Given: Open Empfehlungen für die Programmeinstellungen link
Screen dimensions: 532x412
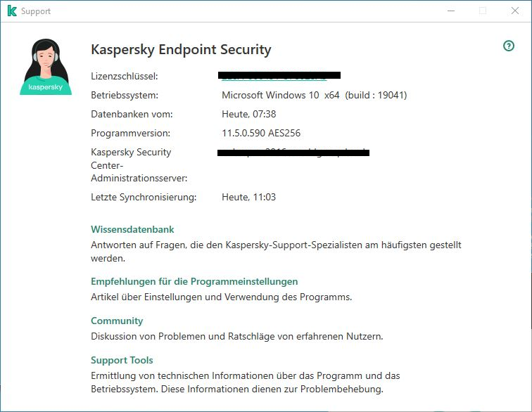Looking at the screenshot, I should coord(194,281).
